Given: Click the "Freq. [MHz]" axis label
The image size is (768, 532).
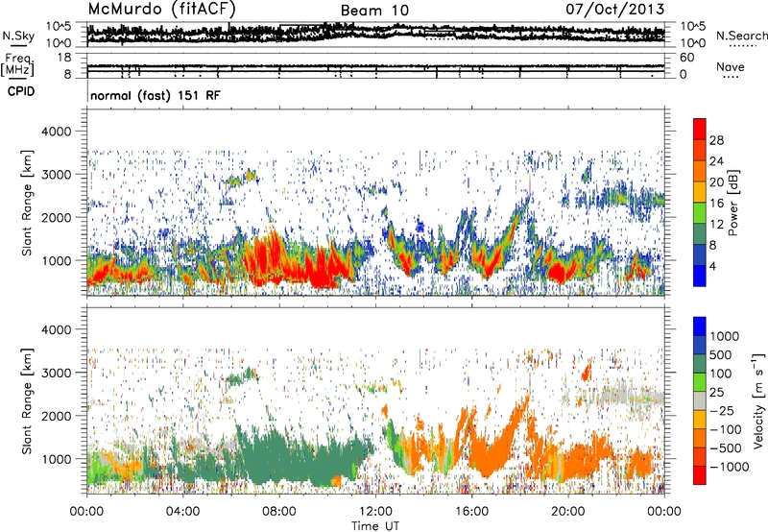Looking at the screenshot, I should click(x=18, y=65).
